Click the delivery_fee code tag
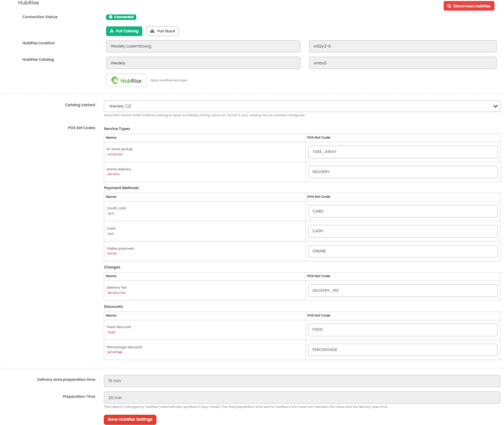Viewport: 504px width, 425px height. pos(116,293)
